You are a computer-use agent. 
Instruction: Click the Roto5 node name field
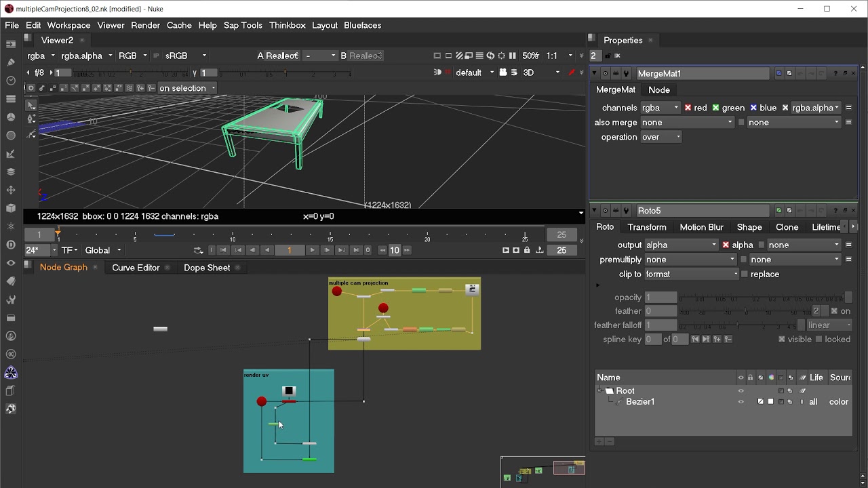703,211
